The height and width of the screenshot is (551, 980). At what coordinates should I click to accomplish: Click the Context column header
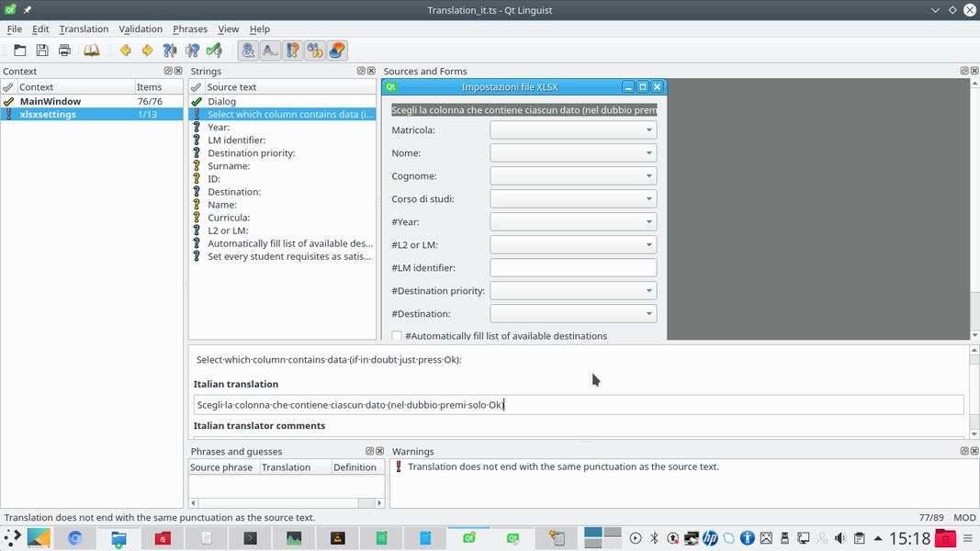[75, 87]
